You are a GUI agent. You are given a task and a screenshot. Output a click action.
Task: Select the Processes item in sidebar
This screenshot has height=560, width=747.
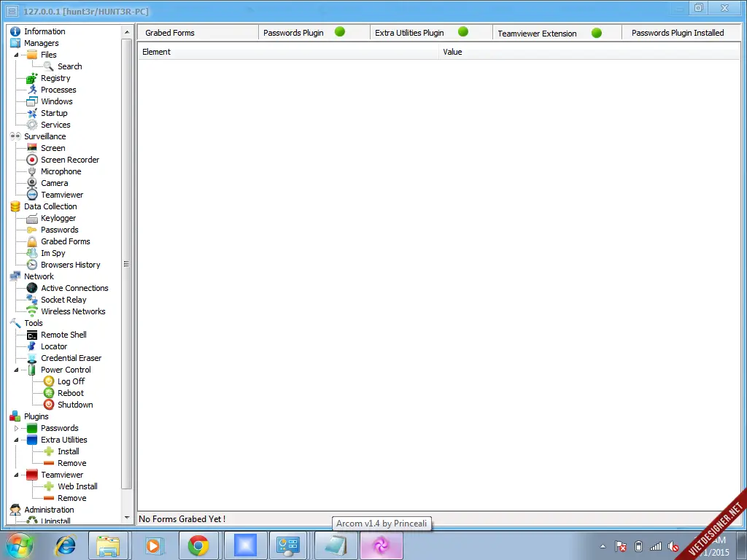58,90
